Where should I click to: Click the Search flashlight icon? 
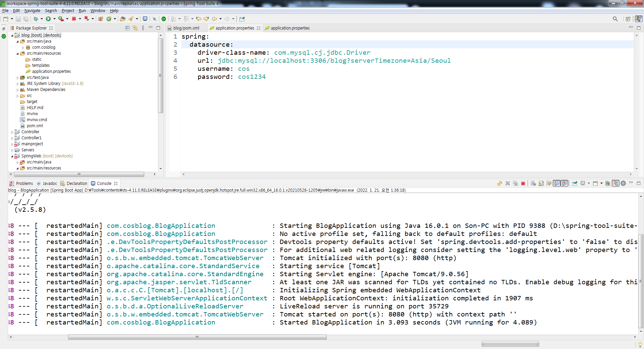coord(131,19)
